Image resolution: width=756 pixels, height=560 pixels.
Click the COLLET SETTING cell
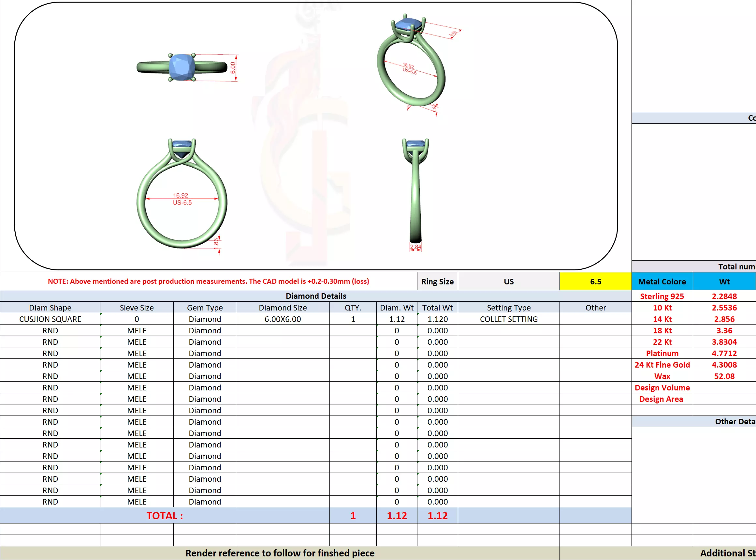[x=508, y=319]
